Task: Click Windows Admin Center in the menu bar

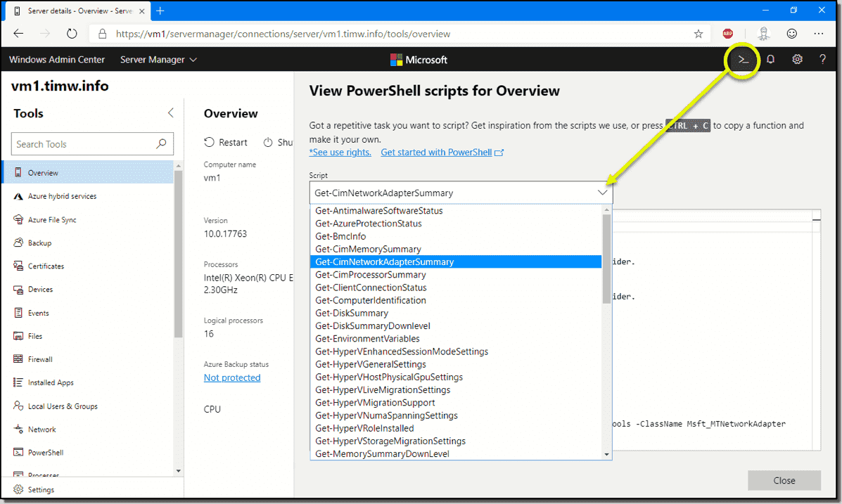Action: [x=56, y=60]
